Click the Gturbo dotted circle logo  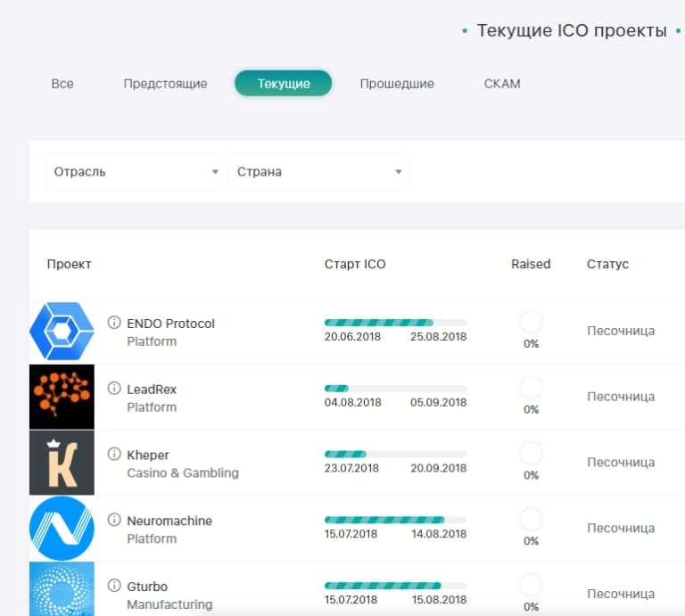[x=62, y=588]
